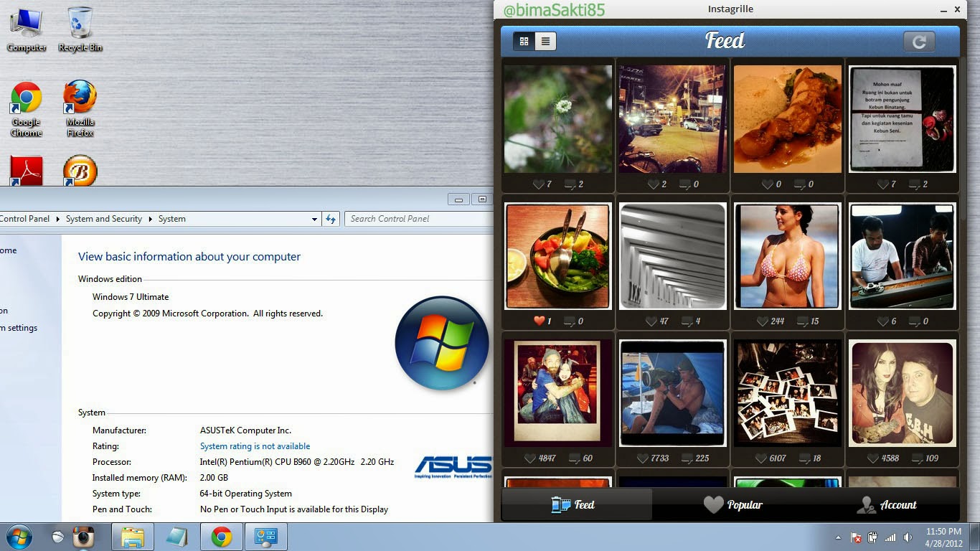Switch Instagrille feed to list view
This screenshot has width=980, height=551.
point(545,42)
